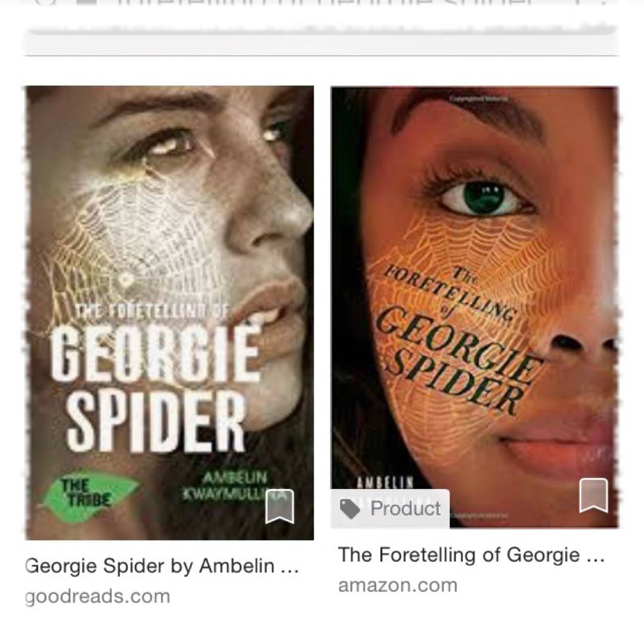Visit the amazon.com source link
The image size is (644, 644).
(x=398, y=585)
